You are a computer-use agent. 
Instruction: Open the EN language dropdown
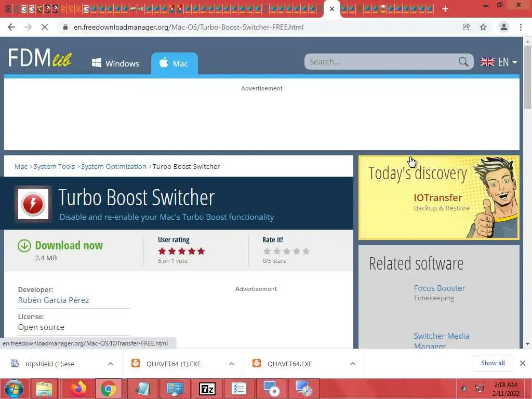pos(499,62)
